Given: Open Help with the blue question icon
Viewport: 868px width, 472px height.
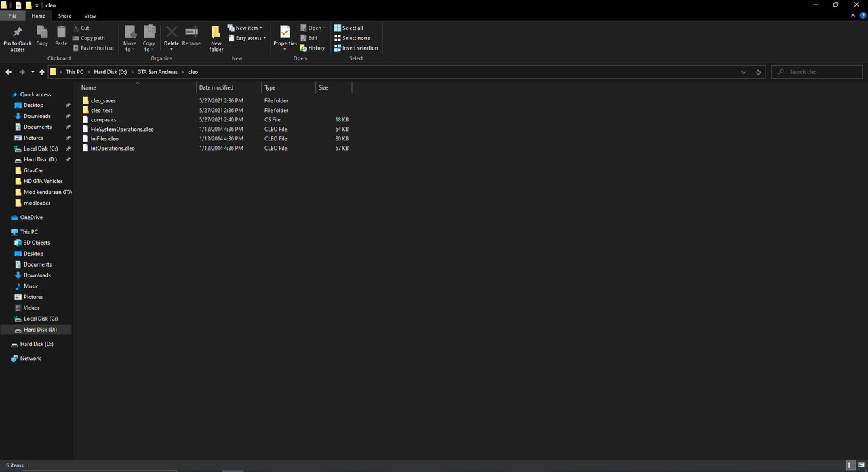Looking at the screenshot, I should click(863, 16).
